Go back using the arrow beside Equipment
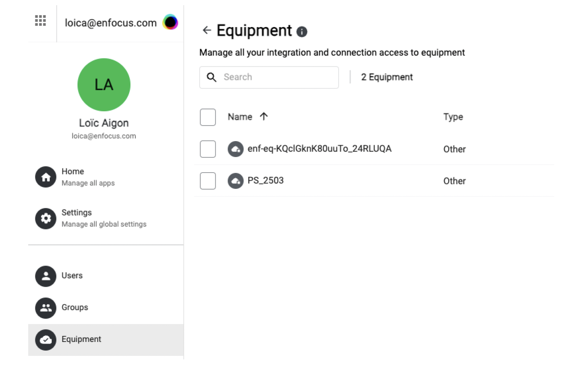The image size is (588, 369). click(207, 30)
